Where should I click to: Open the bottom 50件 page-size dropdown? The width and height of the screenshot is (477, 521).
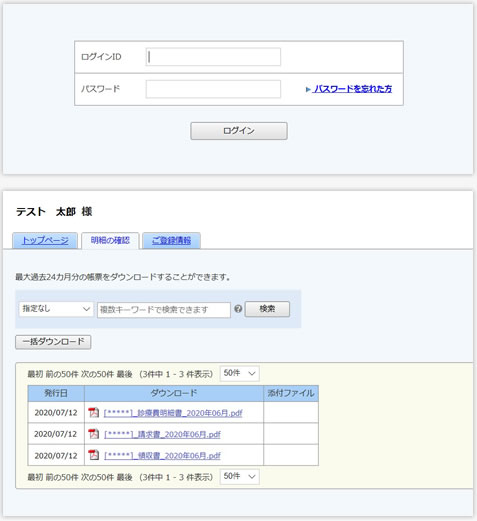(239, 477)
